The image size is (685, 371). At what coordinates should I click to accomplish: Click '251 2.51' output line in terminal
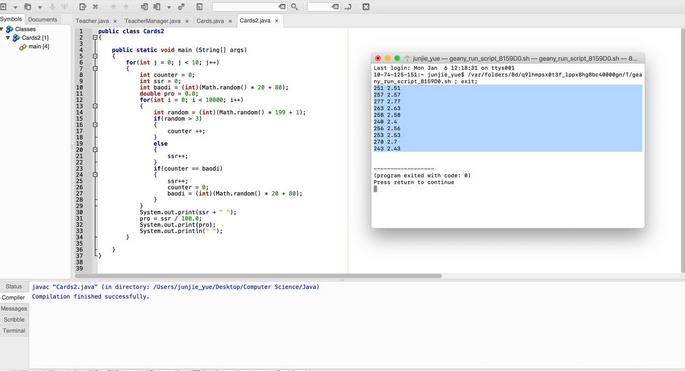coord(387,88)
